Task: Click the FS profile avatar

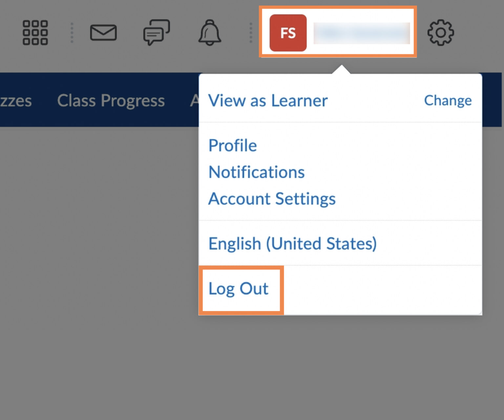Action: (288, 33)
